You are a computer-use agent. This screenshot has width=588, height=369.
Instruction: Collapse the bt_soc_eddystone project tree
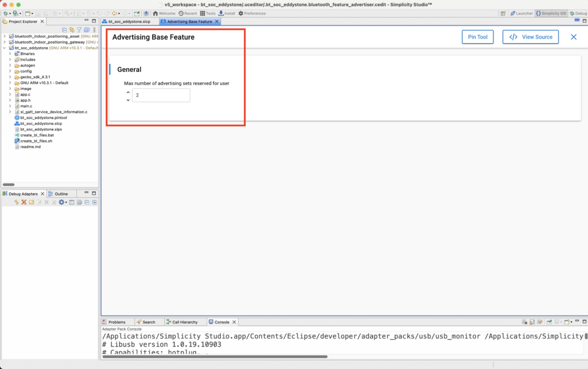(5, 48)
